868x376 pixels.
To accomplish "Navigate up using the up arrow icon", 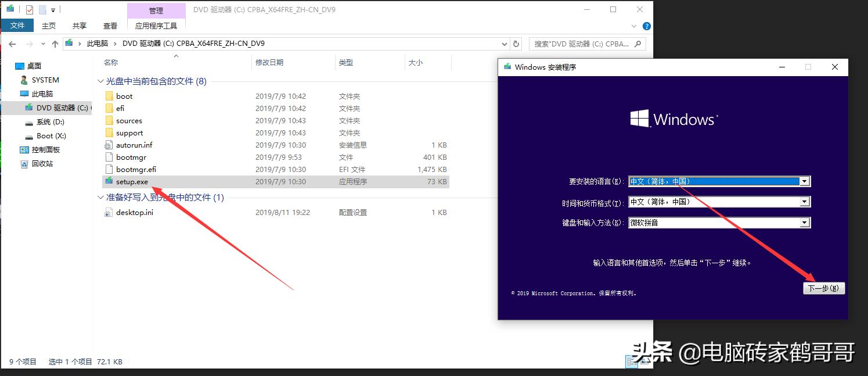I will 55,43.
